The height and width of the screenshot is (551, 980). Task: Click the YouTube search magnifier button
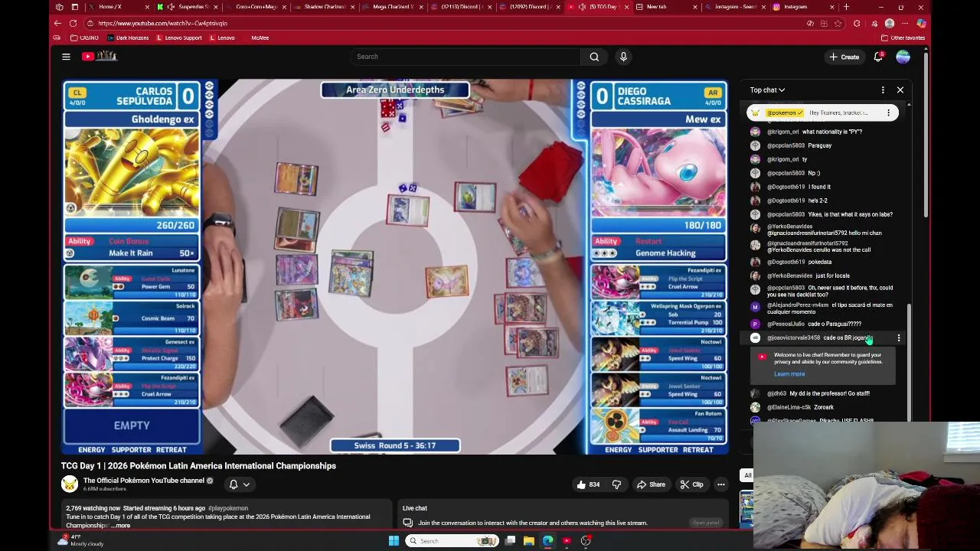point(594,57)
